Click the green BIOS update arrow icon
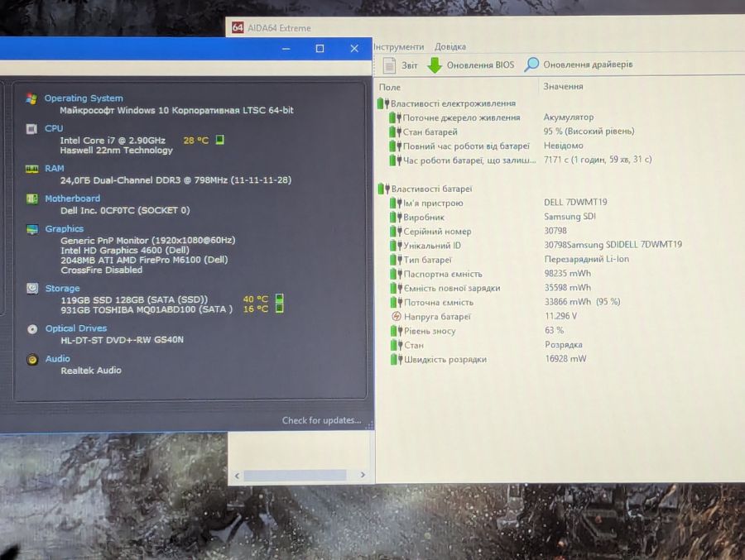Viewport: 745px width, 560px height. coord(435,65)
